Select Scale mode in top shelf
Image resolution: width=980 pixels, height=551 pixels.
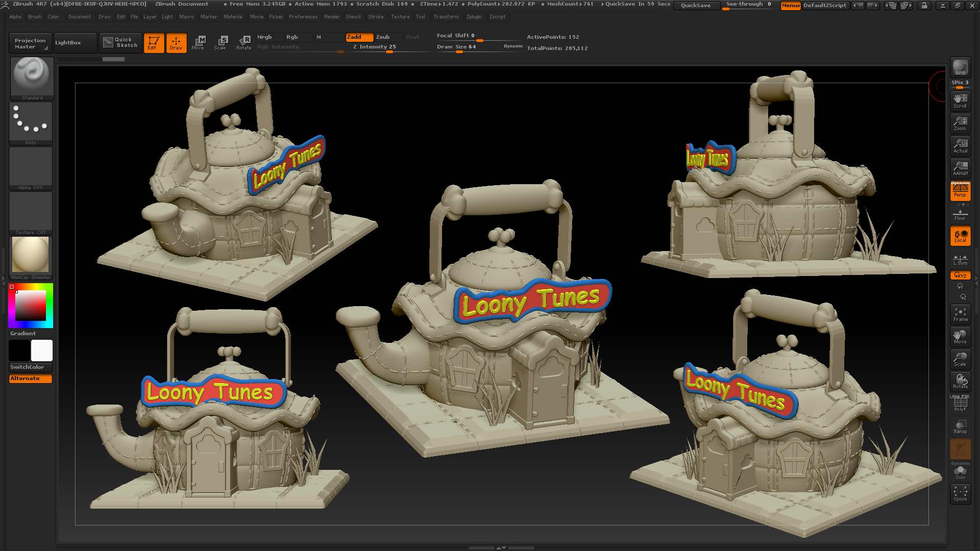220,43
